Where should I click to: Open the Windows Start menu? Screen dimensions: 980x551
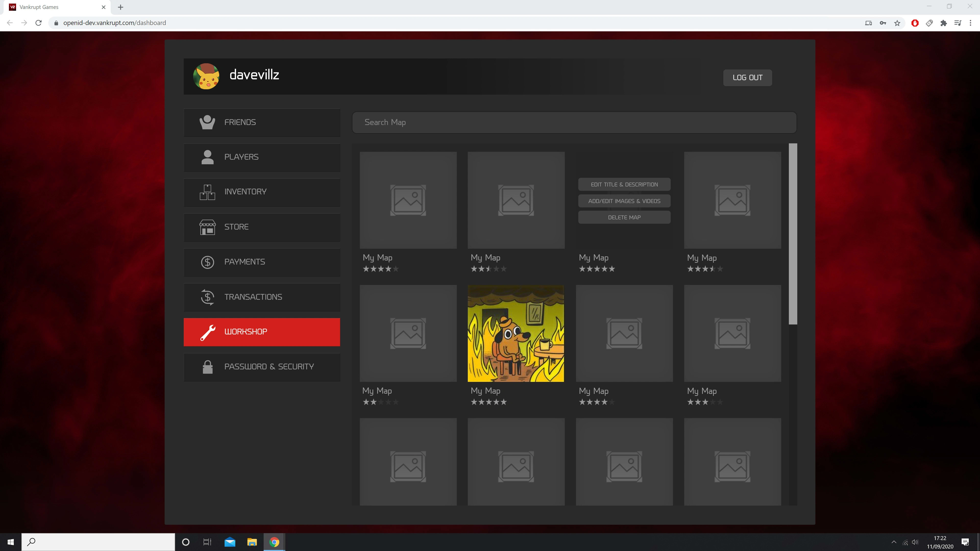11,542
